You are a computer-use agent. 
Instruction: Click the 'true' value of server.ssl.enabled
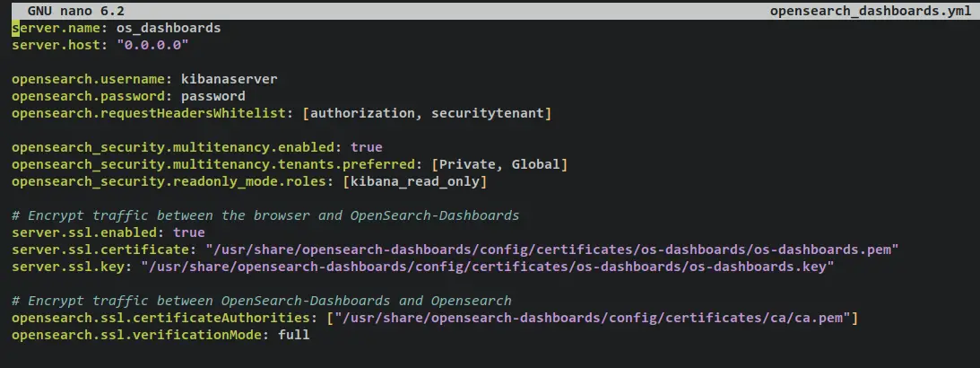point(189,232)
